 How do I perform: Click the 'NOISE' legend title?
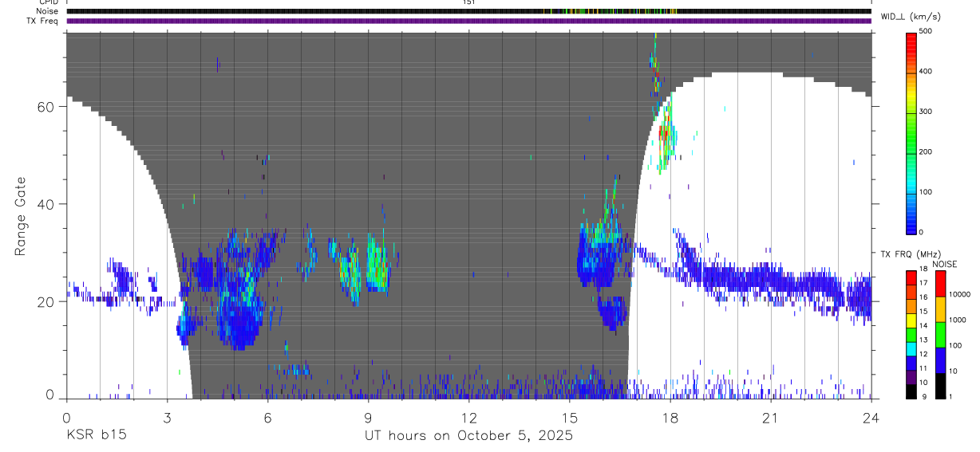point(945,264)
